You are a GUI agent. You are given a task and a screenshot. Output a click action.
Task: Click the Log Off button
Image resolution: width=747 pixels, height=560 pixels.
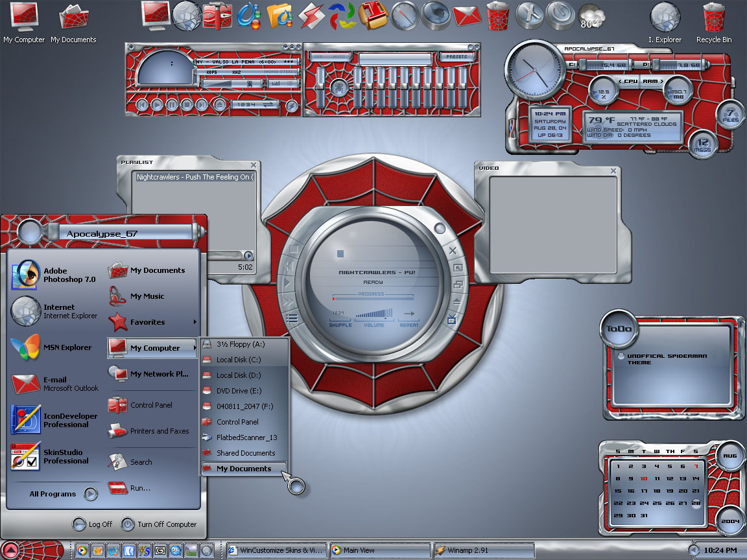click(93, 524)
